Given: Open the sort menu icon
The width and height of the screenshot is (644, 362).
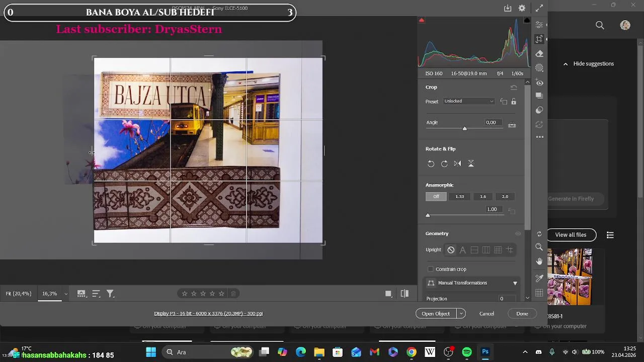Looking at the screenshot, I should coord(96,294).
